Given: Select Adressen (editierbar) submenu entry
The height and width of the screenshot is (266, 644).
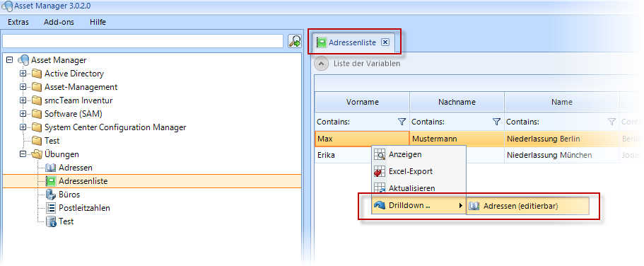Looking at the screenshot, I should [528, 206].
